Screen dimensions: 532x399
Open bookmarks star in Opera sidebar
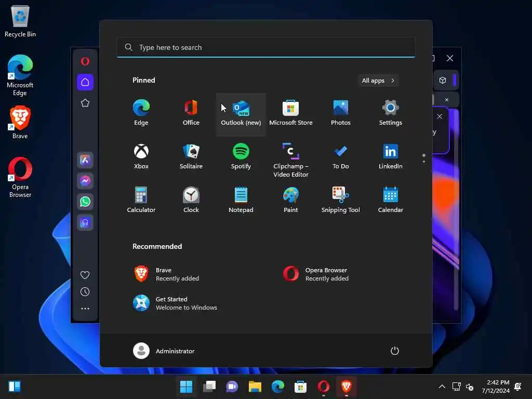(85, 103)
